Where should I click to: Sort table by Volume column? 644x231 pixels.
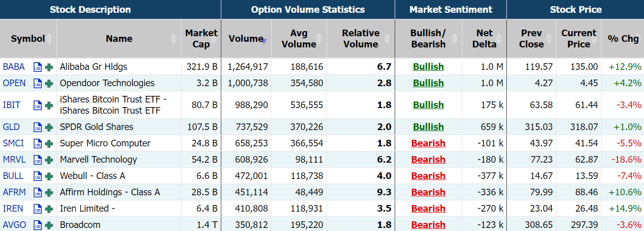246,38
